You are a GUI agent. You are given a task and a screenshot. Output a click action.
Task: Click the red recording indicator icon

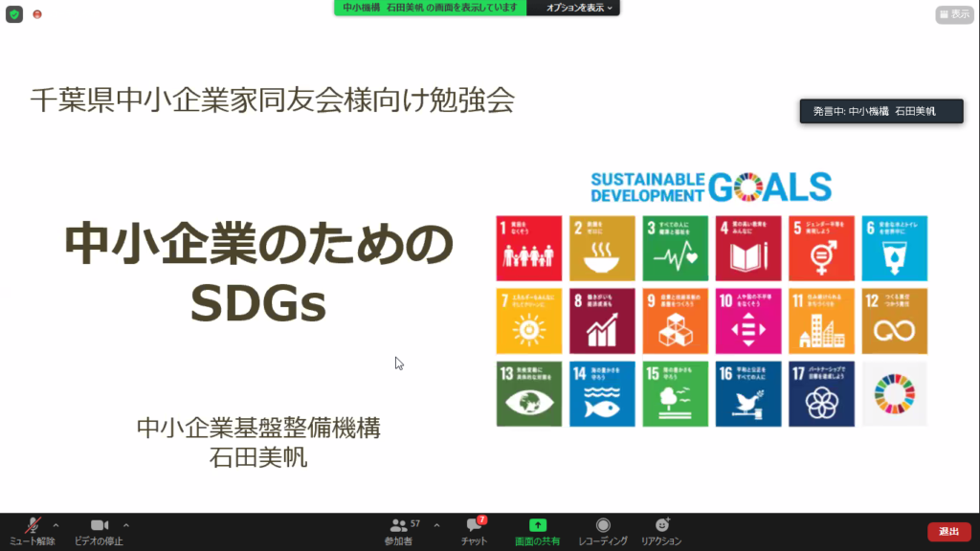pos(37,14)
